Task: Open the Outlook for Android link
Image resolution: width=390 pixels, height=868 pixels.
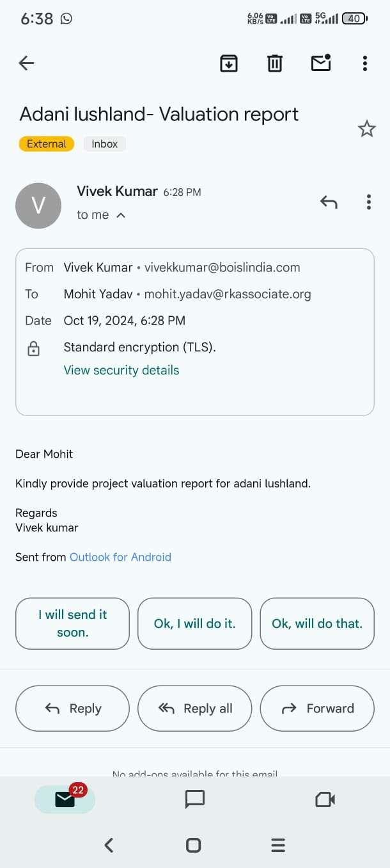Action: tap(120, 557)
